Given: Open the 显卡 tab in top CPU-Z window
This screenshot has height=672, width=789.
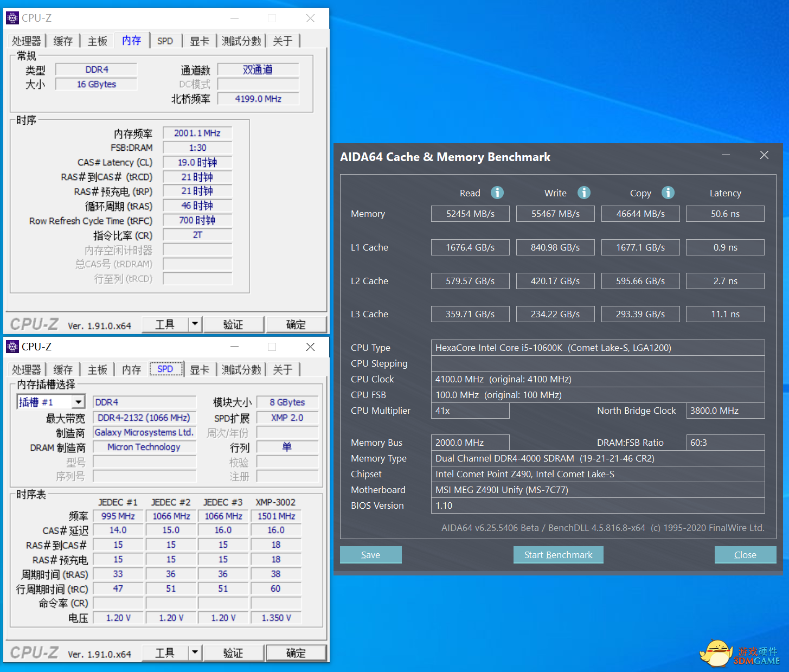Looking at the screenshot, I should (x=200, y=41).
